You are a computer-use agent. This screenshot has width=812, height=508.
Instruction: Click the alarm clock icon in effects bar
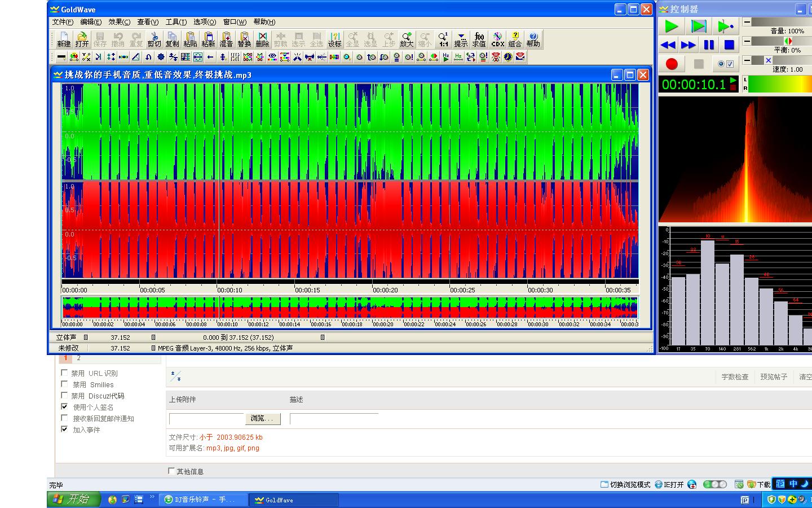507,57
